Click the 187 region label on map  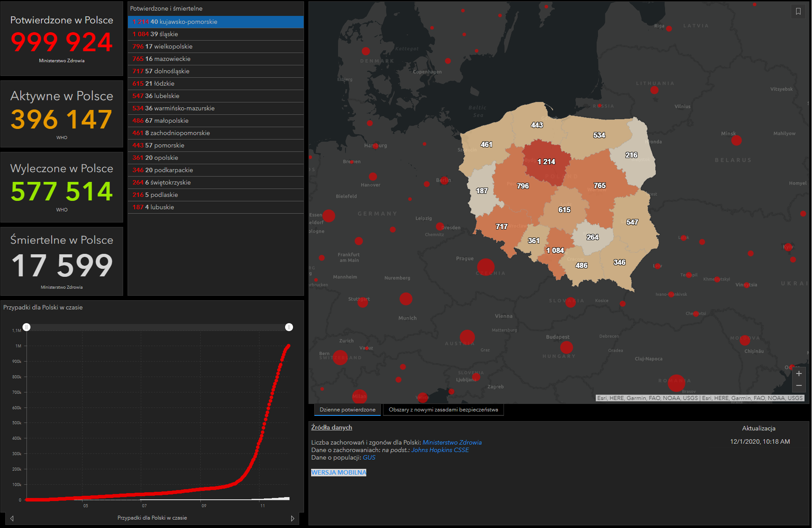click(x=482, y=191)
